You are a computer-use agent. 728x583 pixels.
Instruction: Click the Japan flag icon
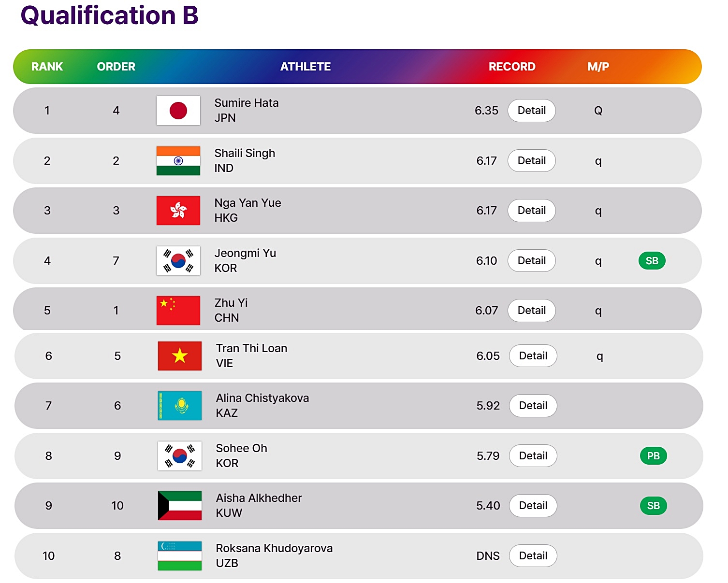[x=178, y=111]
